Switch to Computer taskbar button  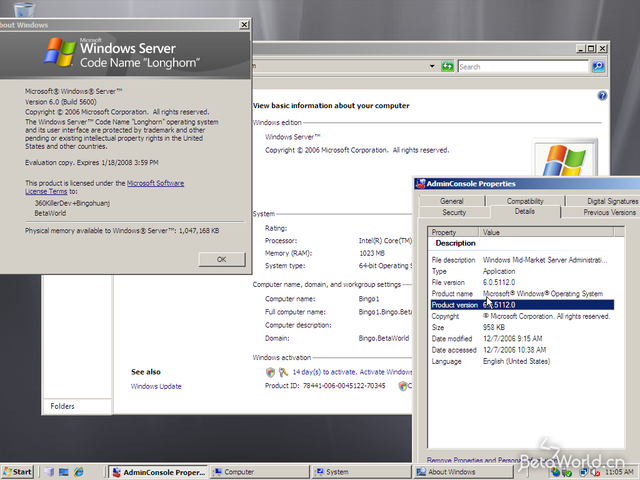(260, 472)
